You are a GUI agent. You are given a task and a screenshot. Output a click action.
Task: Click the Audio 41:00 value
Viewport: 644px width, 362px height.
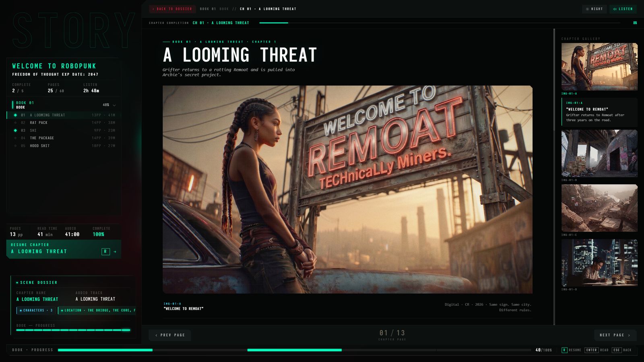[x=72, y=234]
